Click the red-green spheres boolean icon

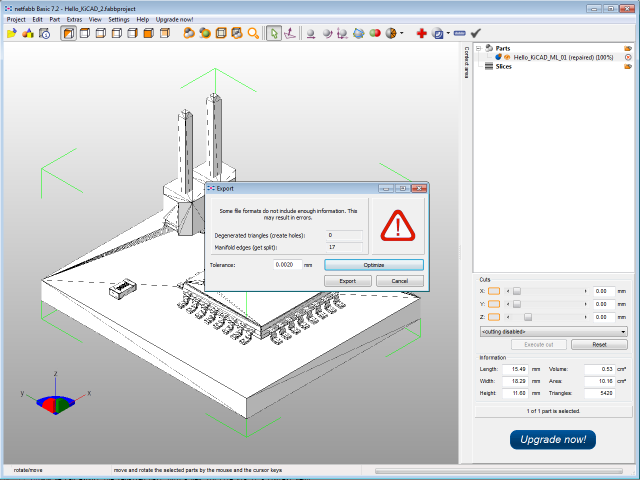point(375,33)
